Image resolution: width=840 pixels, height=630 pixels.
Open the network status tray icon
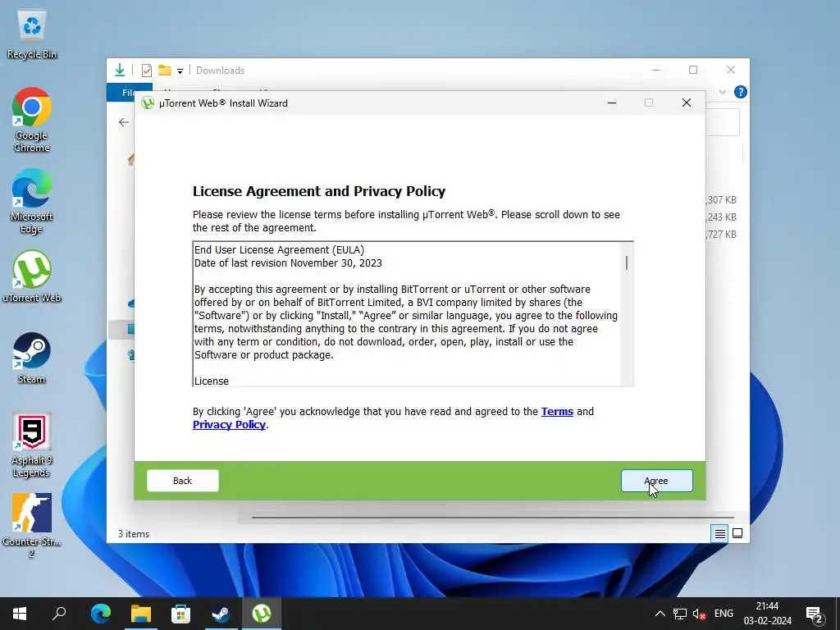(x=680, y=614)
